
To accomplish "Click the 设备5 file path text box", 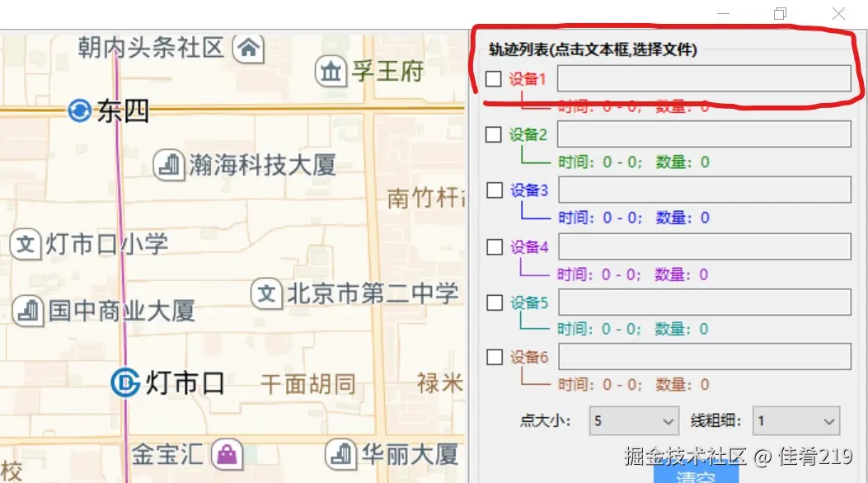I will [x=705, y=302].
